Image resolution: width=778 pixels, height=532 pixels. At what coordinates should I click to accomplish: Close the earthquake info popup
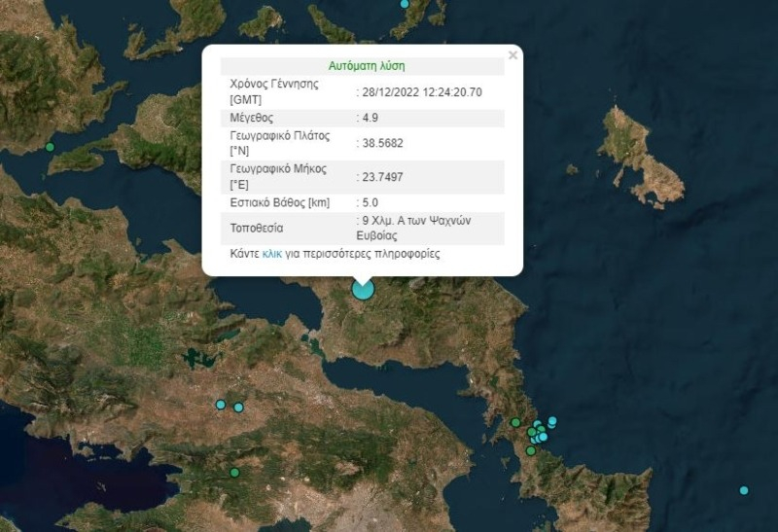pyautogui.click(x=513, y=55)
